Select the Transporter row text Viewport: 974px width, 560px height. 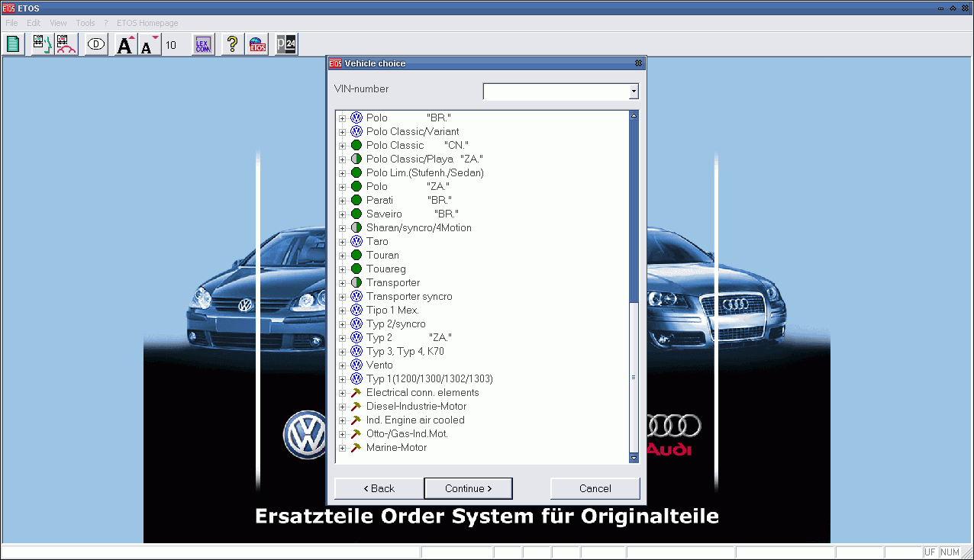pos(393,282)
